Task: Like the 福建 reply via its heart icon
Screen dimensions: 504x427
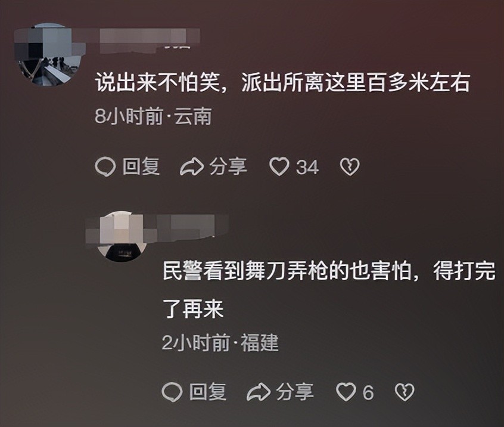Action: 346,392
